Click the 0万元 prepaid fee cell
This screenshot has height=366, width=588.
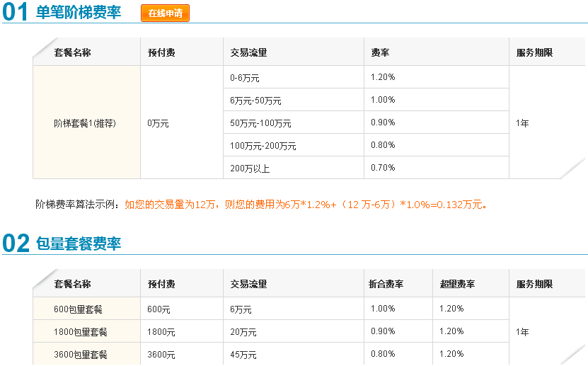[158, 123]
